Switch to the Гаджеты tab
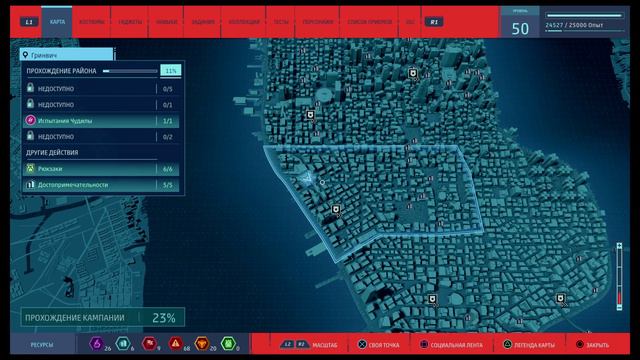The height and width of the screenshot is (360, 640). [130, 22]
